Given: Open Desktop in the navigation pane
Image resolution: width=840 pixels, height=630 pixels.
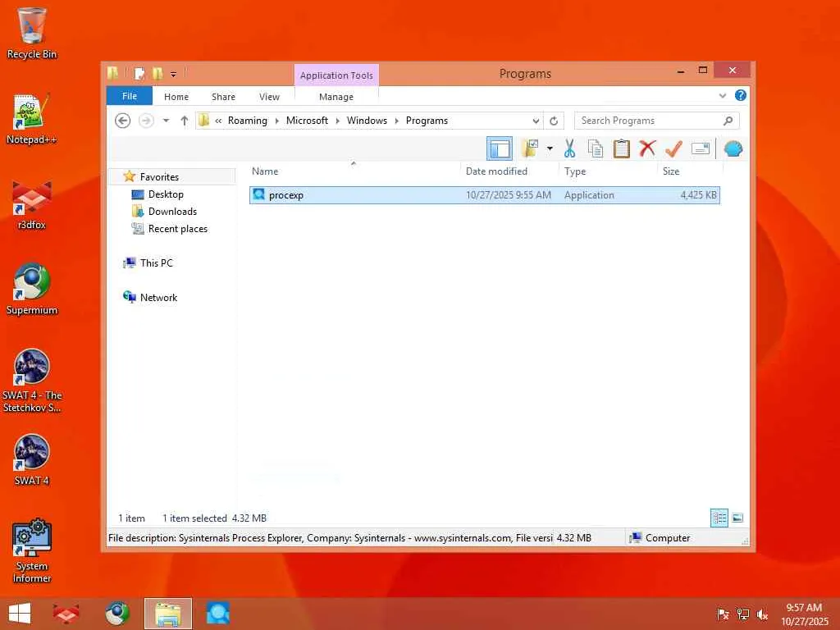Looking at the screenshot, I should (166, 194).
